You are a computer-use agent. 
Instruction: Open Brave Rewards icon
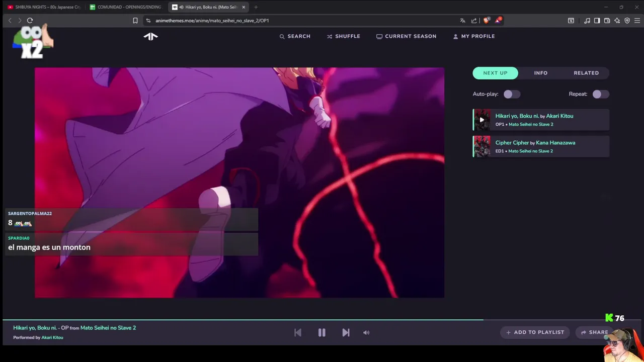[498, 21]
